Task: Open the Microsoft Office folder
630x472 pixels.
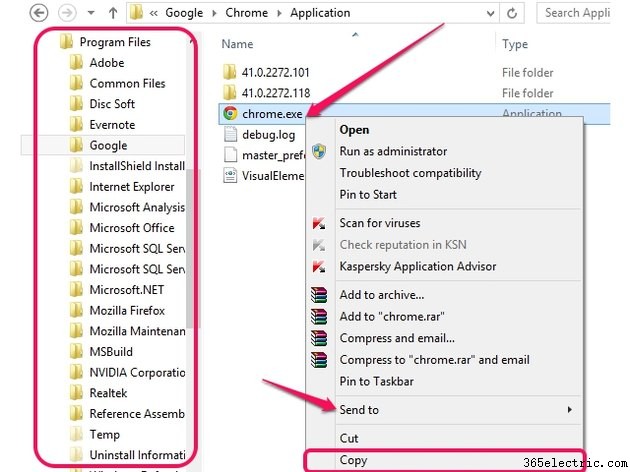Action: [132, 228]
